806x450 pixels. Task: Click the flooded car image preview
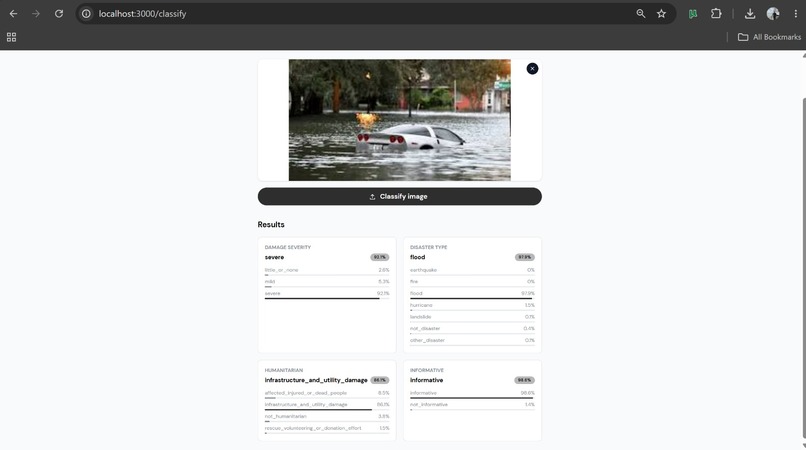[399, 120]
